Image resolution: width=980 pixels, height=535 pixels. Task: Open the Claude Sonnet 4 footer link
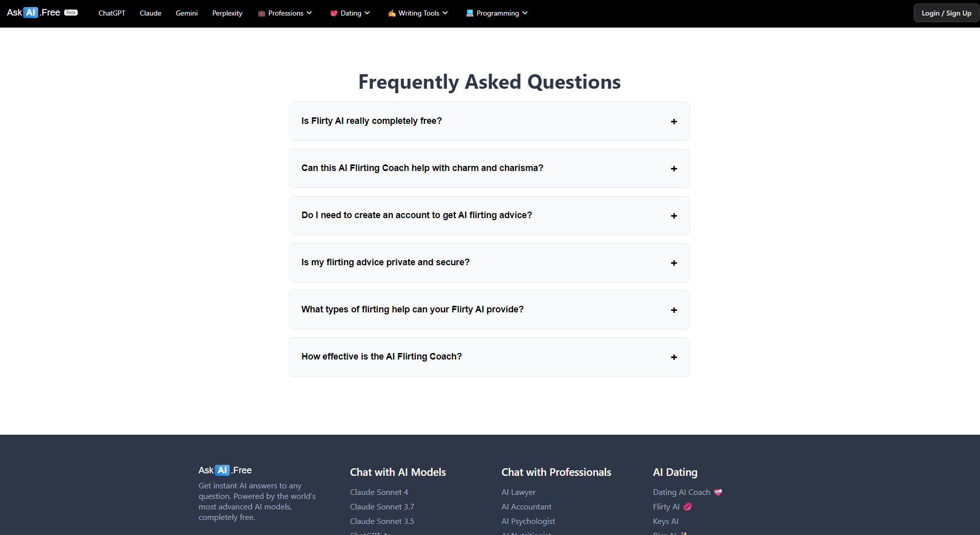point(379,492)
